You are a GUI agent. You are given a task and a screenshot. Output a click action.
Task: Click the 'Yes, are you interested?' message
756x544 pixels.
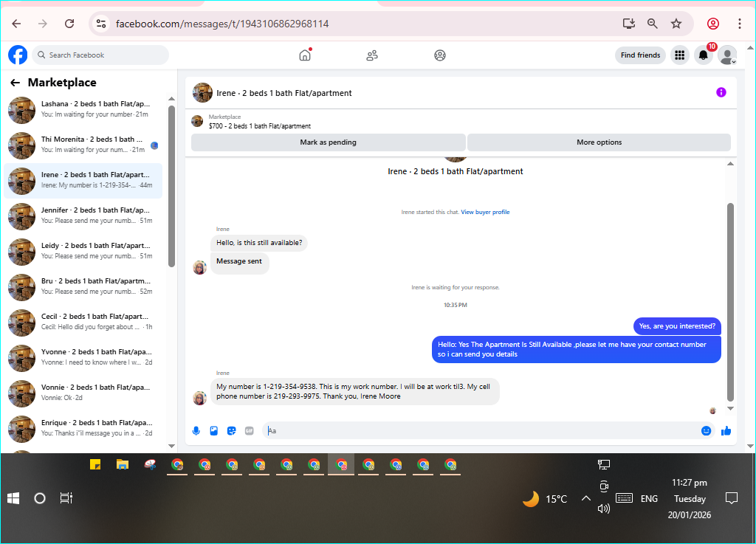(x=677, y=326)
